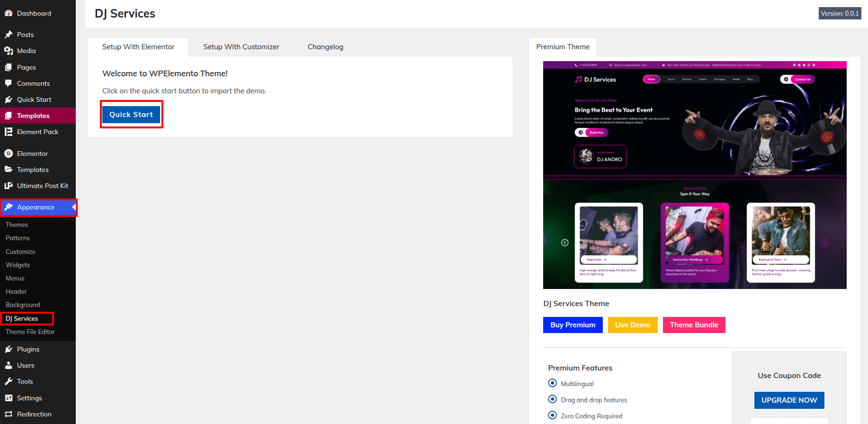
Task: Click the Comments speech bubble icon
Action: point(9,83)
